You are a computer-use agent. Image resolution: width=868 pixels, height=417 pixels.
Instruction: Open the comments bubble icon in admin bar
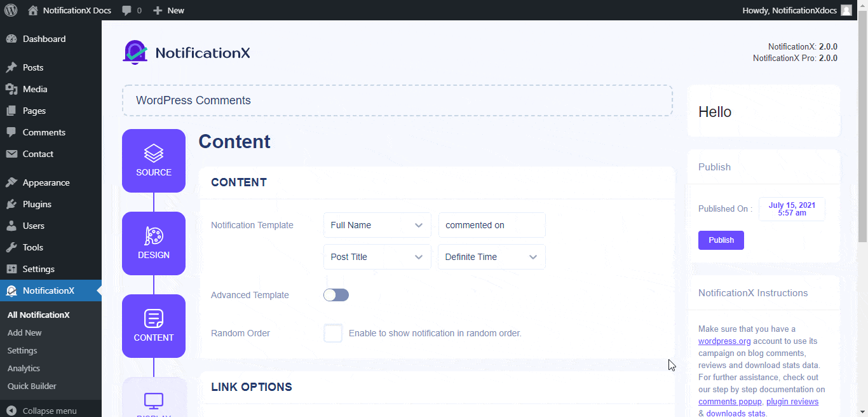click(126, 11)
